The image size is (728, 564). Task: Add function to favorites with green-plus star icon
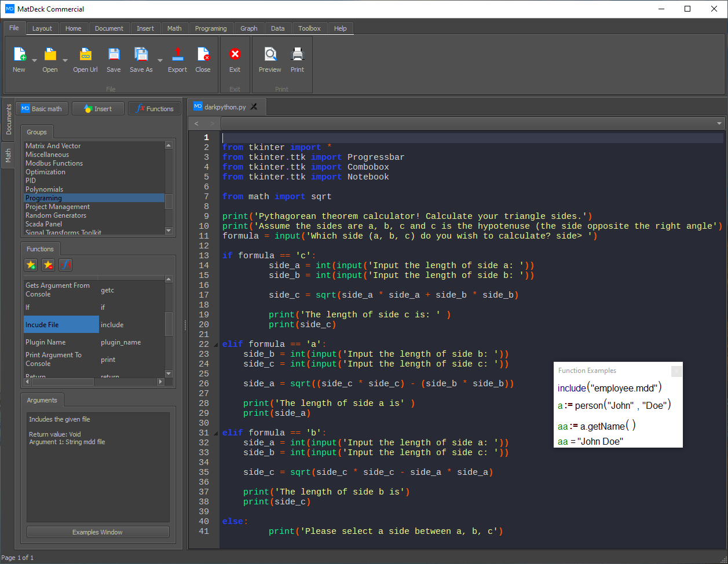(31, 265)
